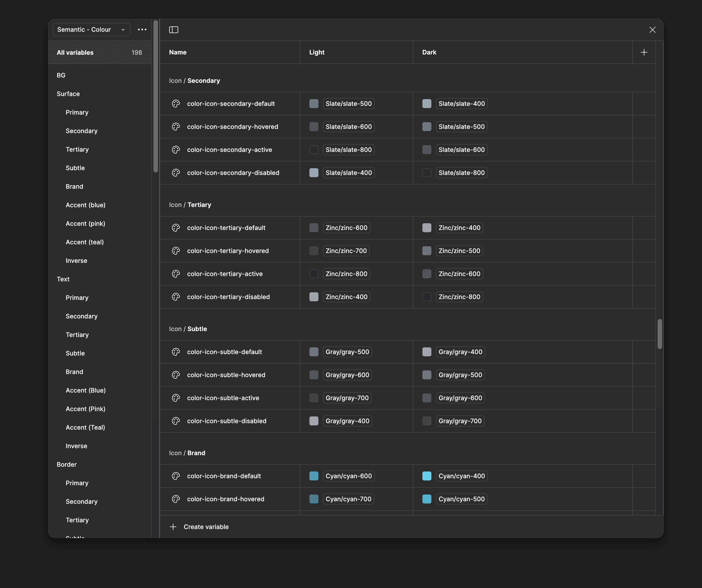702x588 pixels.
Task: Click palette icon beside color-icon-brand-default
Action: tap(176, 476)
